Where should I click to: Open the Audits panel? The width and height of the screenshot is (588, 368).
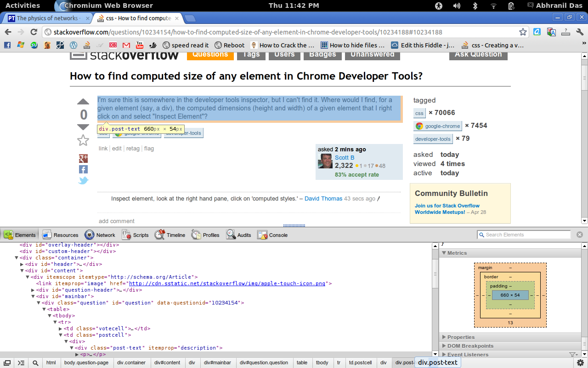tap(238, 235)
